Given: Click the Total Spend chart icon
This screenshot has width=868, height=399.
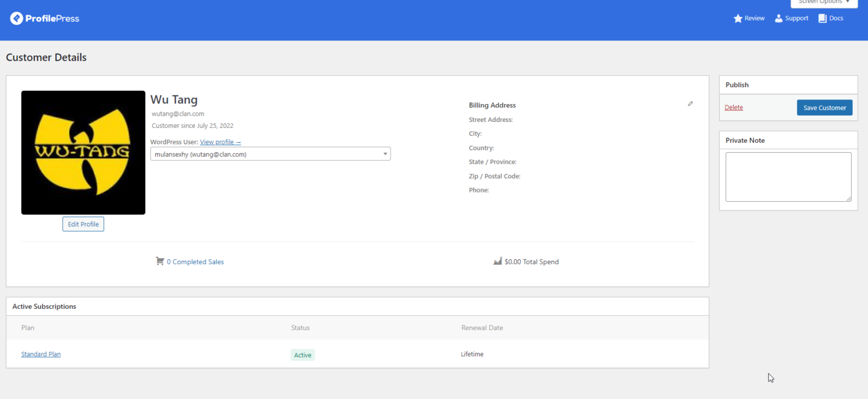Looking at the screenshot, I should (x=498, y=261).
